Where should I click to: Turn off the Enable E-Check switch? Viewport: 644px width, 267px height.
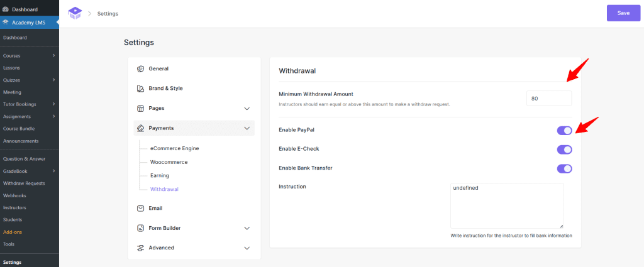point(564,150)
